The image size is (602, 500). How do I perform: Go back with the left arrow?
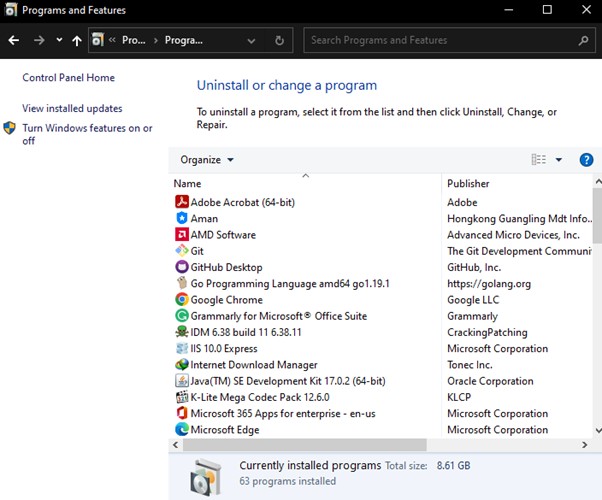14,40
